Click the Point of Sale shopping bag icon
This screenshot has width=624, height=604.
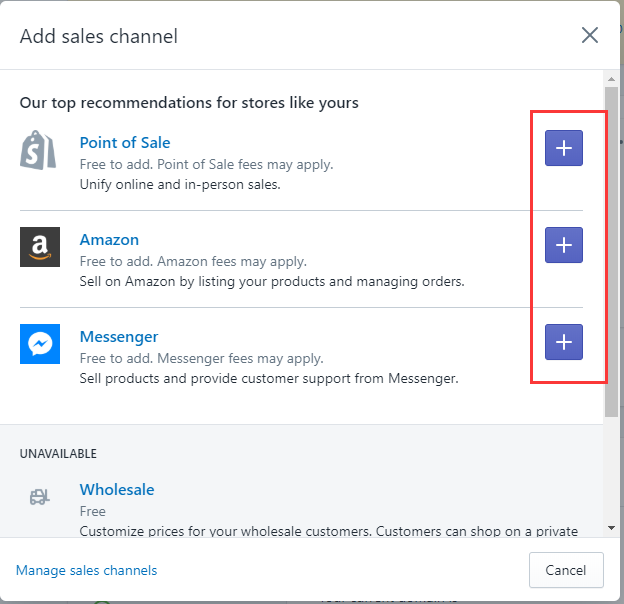click(39, 150)
